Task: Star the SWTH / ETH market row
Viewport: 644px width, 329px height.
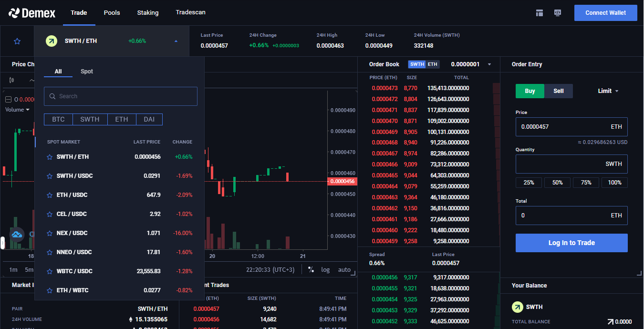Action: 49,157
